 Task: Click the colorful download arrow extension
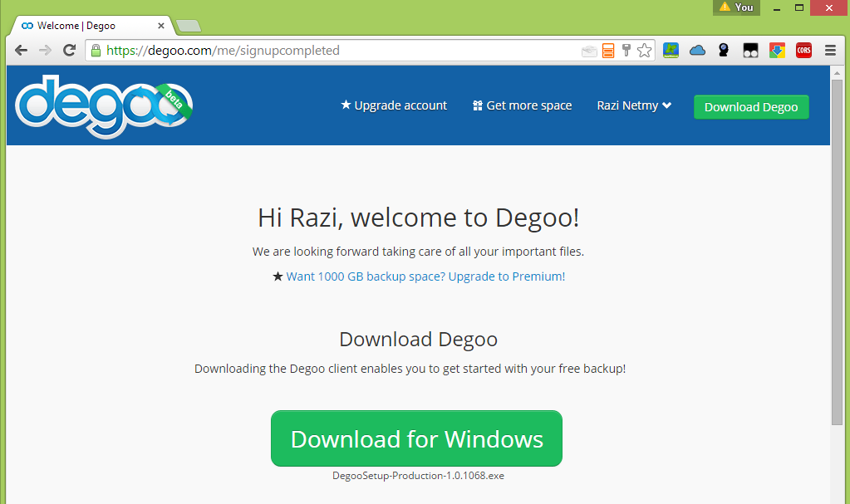coord(777,51)
